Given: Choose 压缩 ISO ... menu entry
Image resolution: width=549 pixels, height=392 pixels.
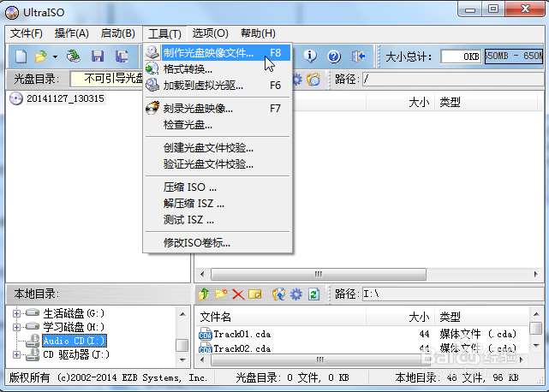Looking at the screenshot, I should point(217,187).
